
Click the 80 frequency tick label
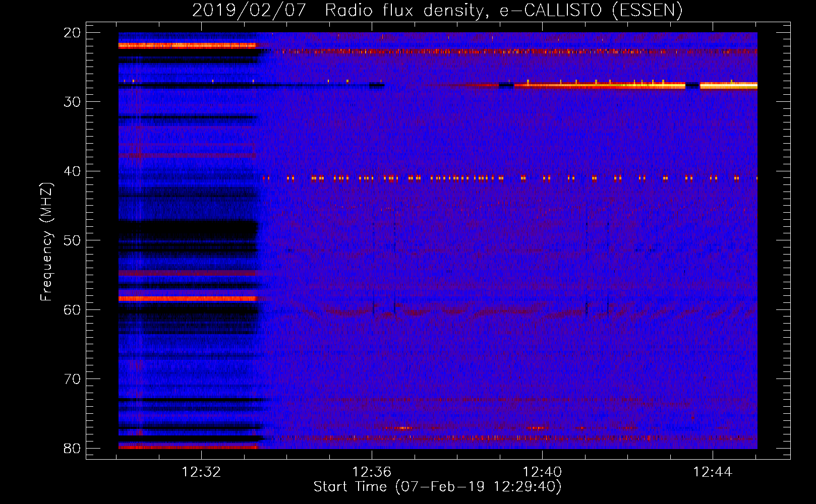72,448
